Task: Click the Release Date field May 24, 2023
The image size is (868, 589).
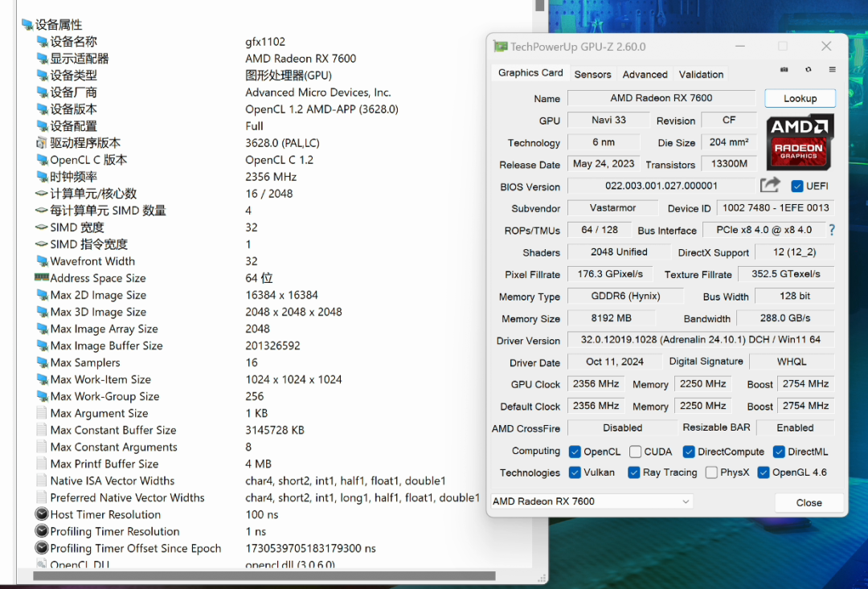Action: [604, 163]
